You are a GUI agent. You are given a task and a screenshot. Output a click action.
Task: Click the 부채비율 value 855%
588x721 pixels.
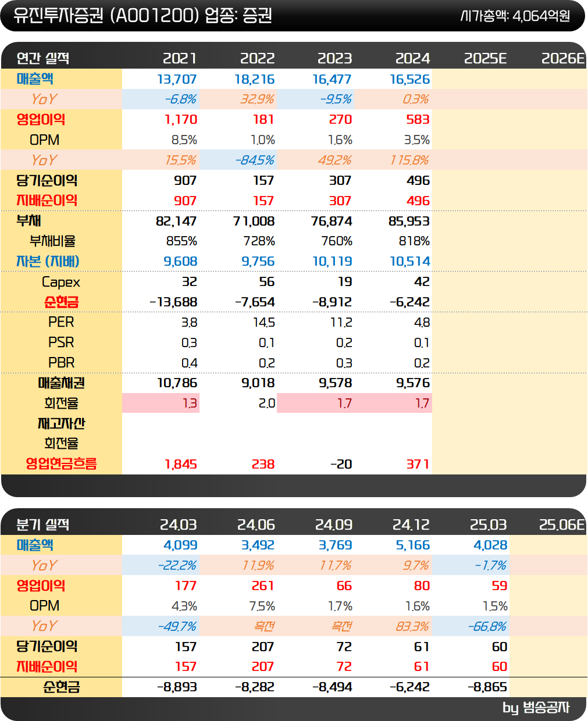[x=181, y=241]
